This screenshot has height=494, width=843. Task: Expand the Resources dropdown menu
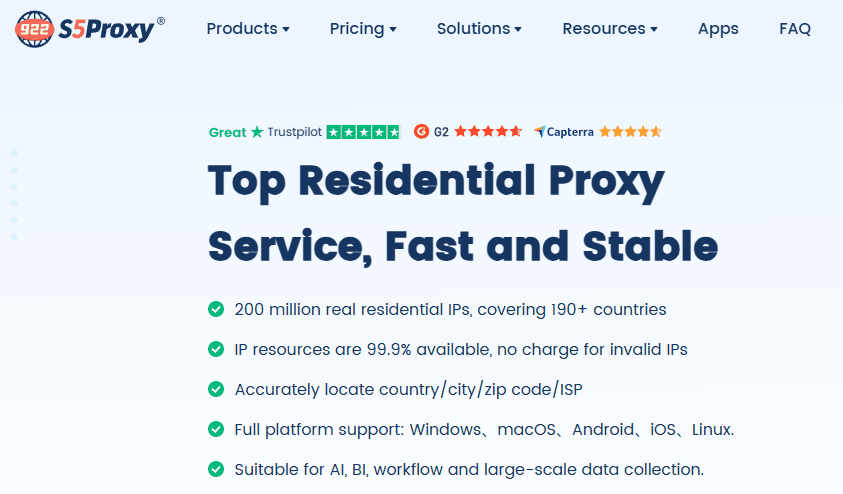610,28
